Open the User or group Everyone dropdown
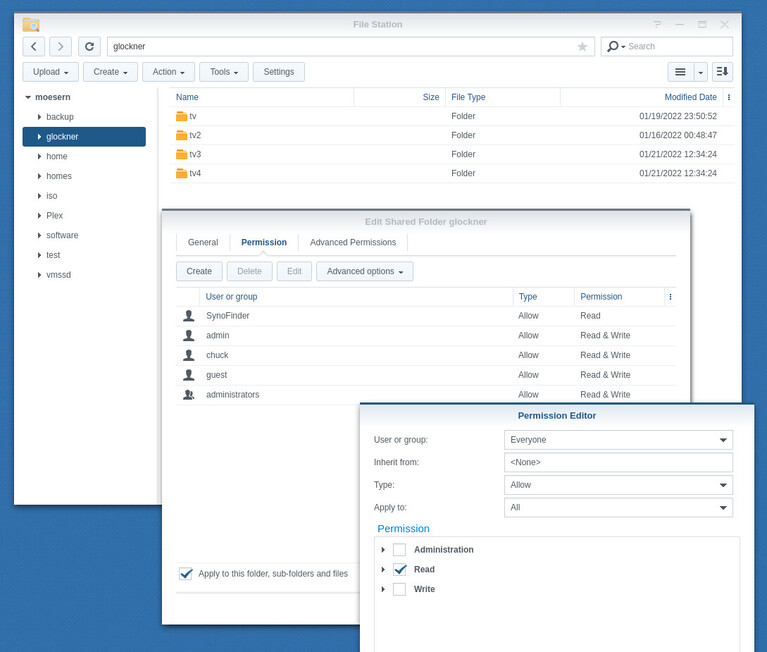 (x=618, y=440)
